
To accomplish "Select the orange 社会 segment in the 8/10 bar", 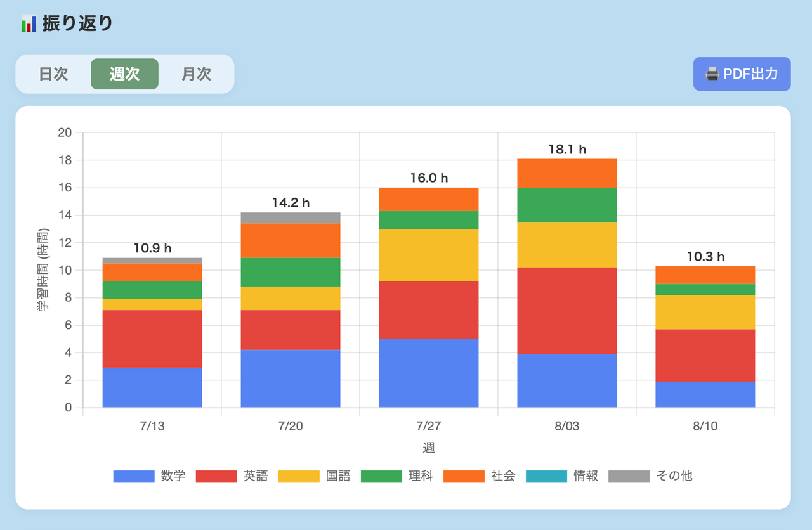I will pos(705,275).
